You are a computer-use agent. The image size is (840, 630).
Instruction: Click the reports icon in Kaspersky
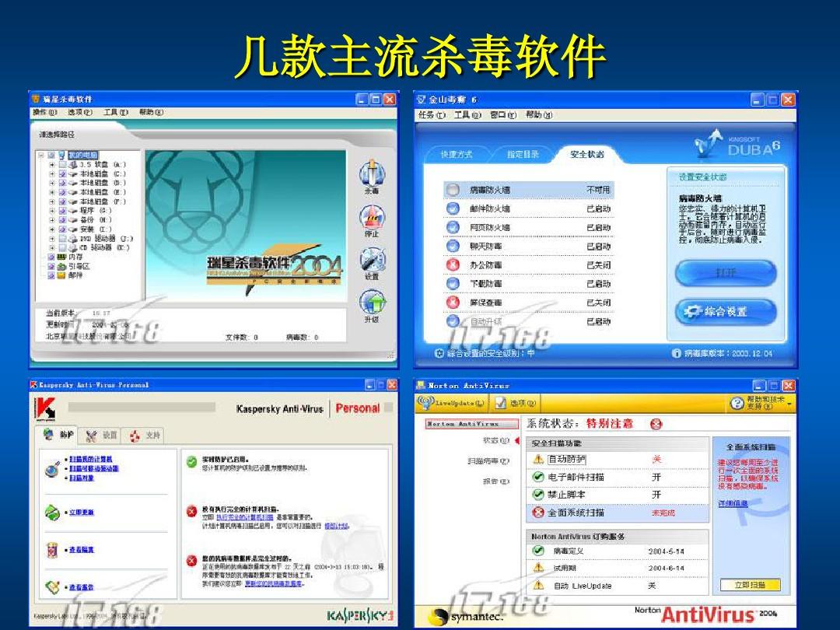(53, 587)
